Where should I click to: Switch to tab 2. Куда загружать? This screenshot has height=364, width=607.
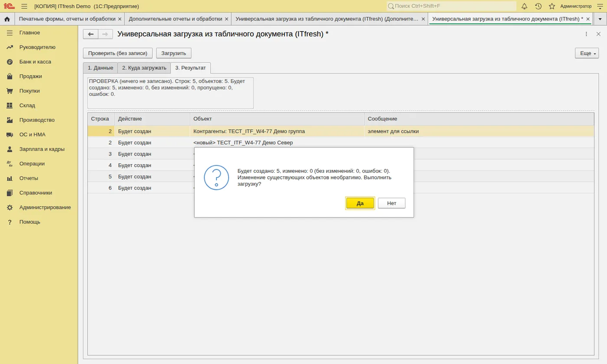click(x=144, y=68)
